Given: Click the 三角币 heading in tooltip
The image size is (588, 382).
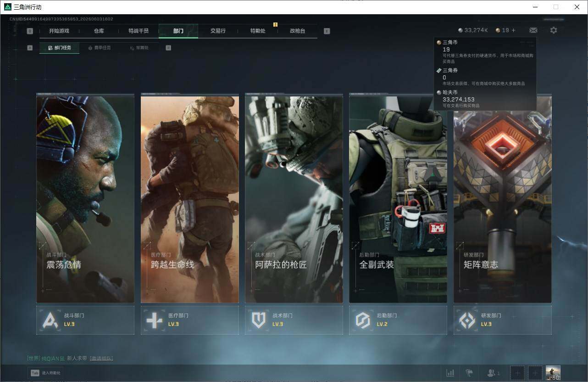Looking at the screenshot, I should (x=450, y=42).
